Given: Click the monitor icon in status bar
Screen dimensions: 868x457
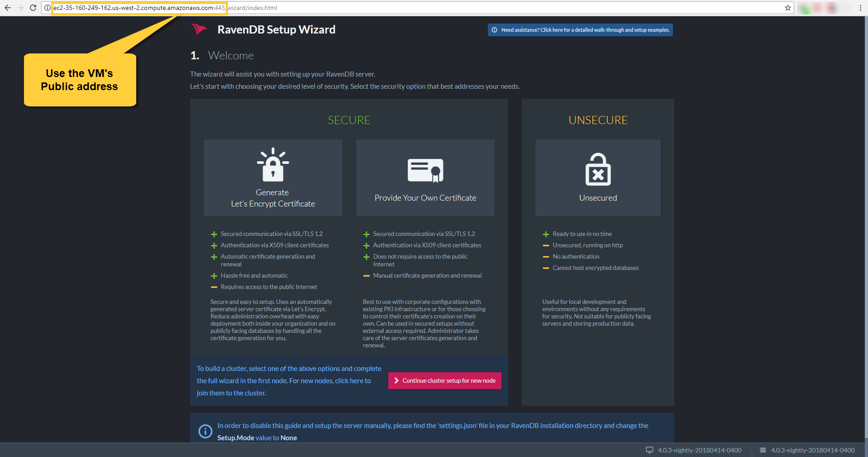Looking at the screenshot, I should 649,450.
